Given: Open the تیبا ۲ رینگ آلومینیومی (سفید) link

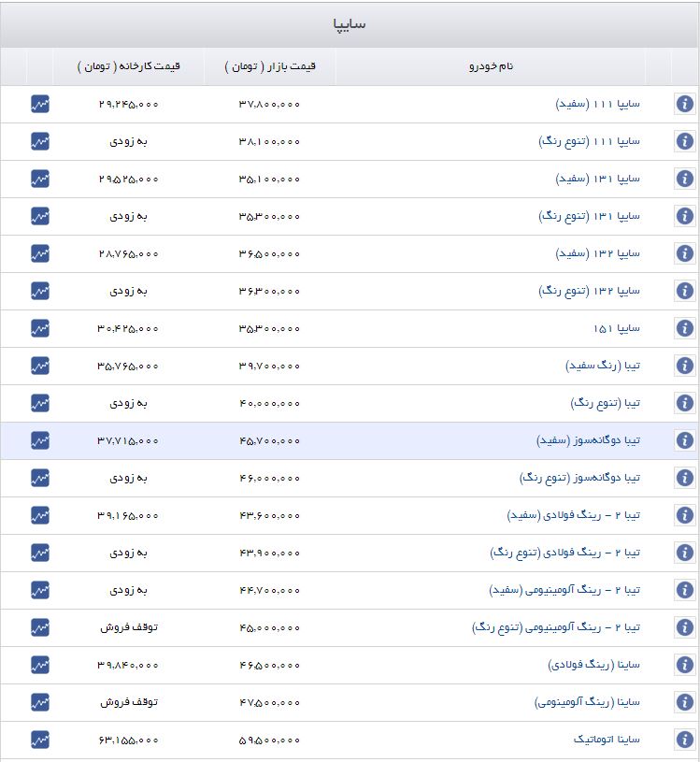Looking at the screenshot, I should click(564, 591).
